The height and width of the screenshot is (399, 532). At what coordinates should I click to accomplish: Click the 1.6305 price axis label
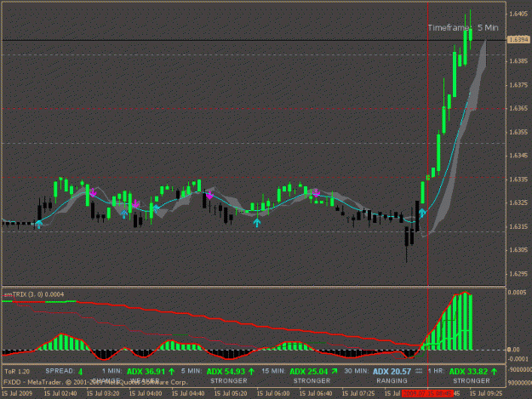518,250
